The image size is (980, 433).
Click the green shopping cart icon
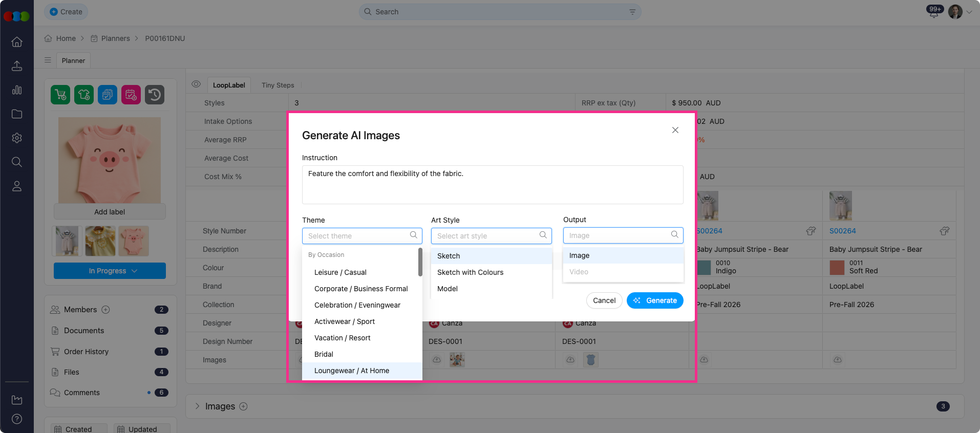coord(60,95)
